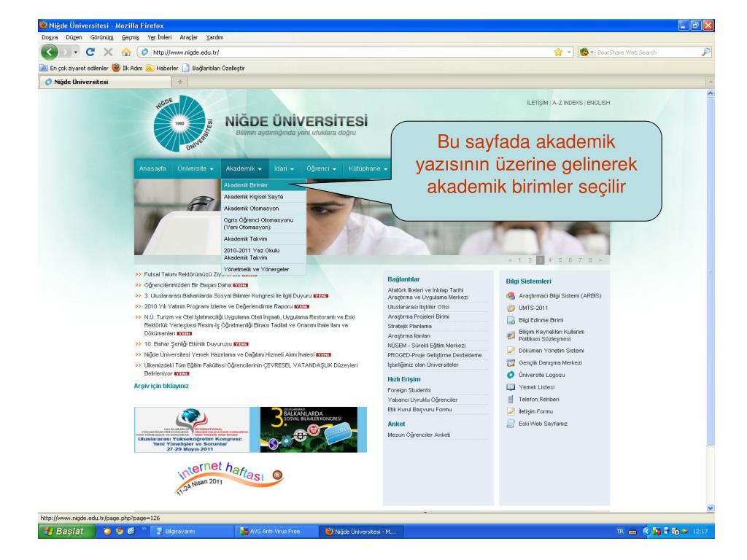
Task: Click the UMTS-2011 icon
Action: click(x=511, y=308)
